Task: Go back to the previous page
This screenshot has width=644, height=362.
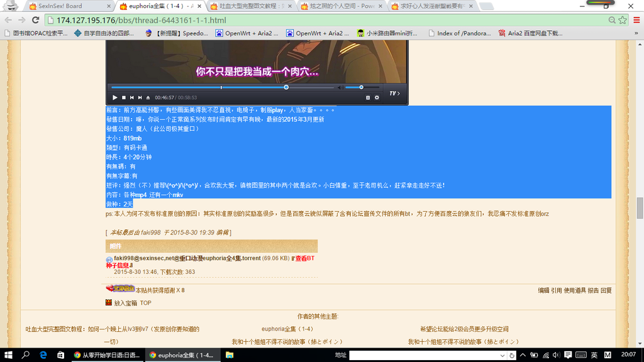Action: [x=8, y=20]
